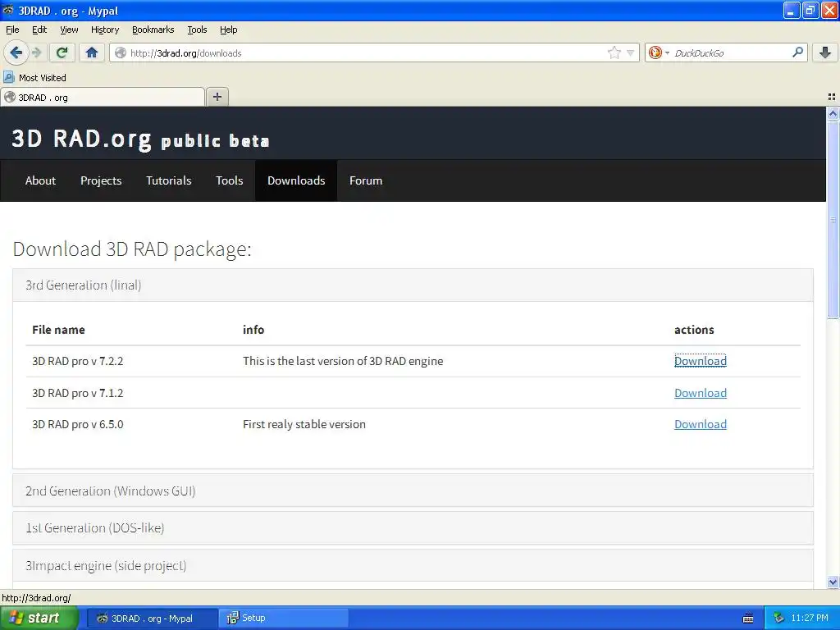Open the Help menu
Screen dimensions: 840x630
click(x=228, y=30)
